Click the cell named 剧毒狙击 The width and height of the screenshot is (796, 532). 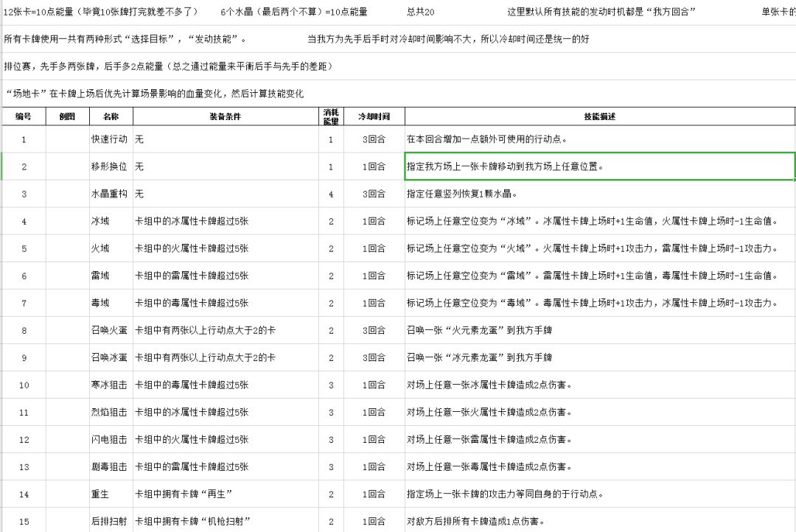(x=111, y=467)
